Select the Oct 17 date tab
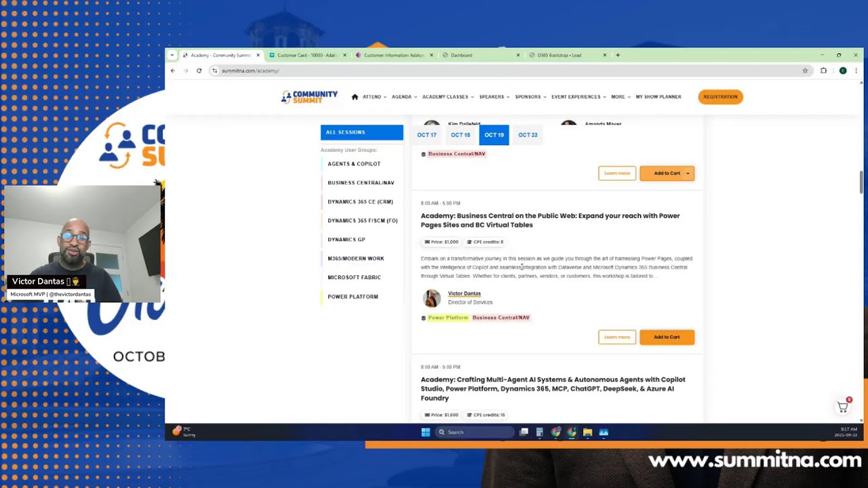Image resolution: width=868 pixels, height=488 pixels. pos(427,135)
